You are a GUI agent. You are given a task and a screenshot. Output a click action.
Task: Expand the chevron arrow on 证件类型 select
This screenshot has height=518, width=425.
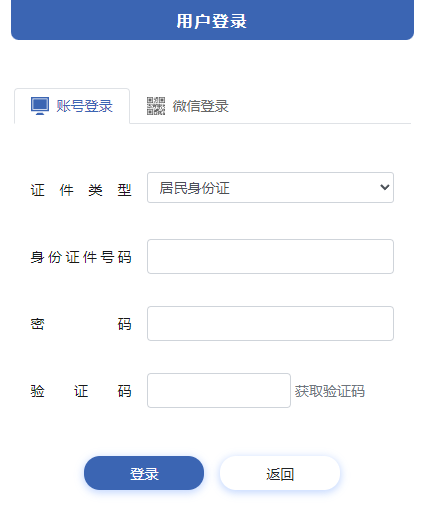pyautogui.click(x=385, y=187)
